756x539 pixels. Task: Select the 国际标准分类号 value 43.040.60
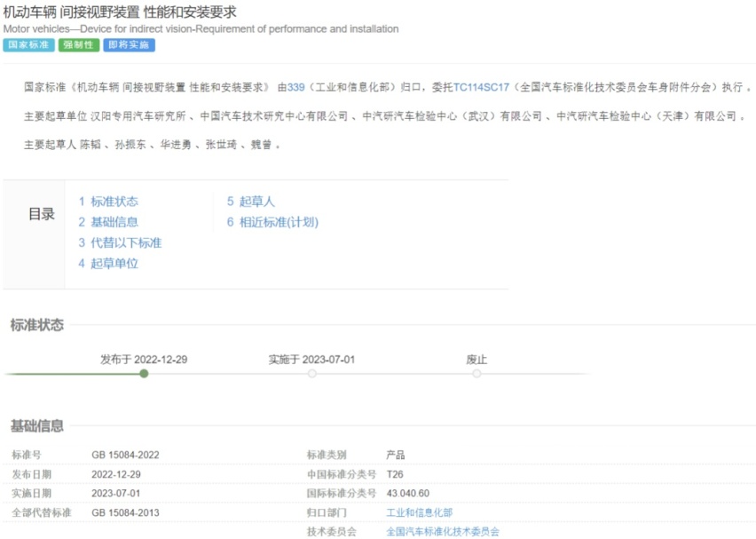[x=408, y=493]
